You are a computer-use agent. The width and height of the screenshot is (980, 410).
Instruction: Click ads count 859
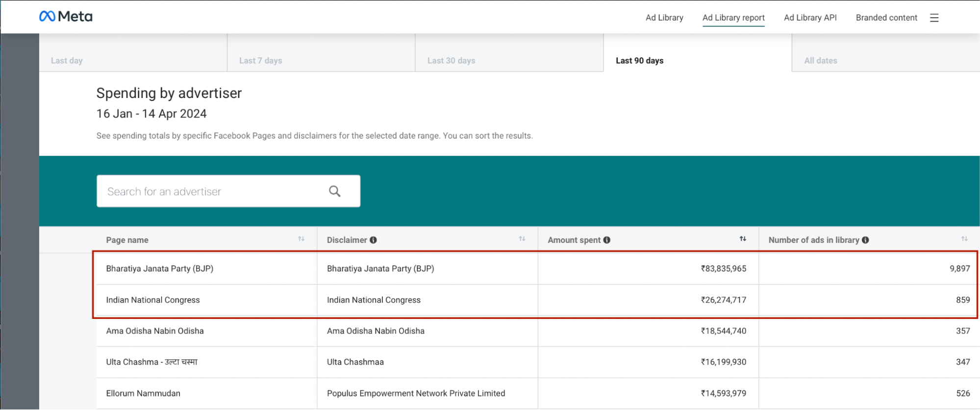(x=963, y=300)
